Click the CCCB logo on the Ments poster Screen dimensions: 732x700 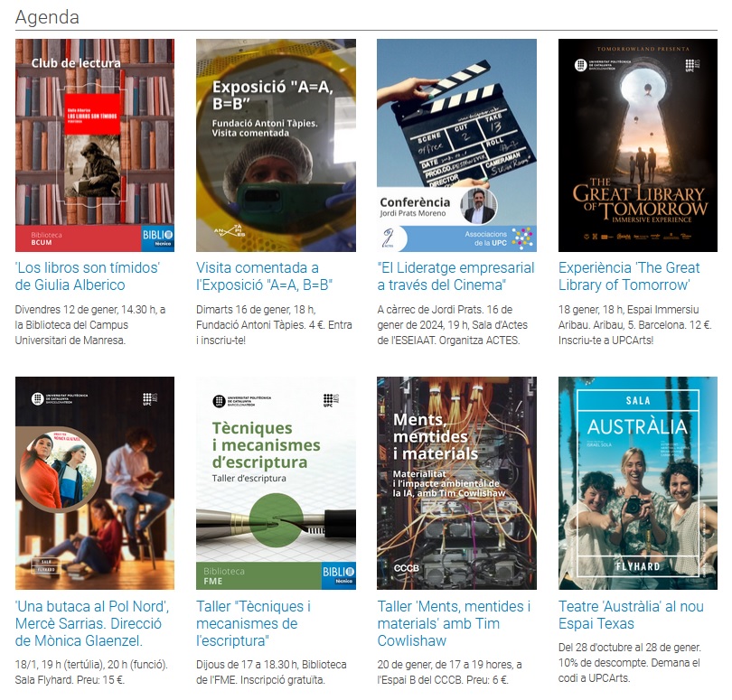point(407,568)
